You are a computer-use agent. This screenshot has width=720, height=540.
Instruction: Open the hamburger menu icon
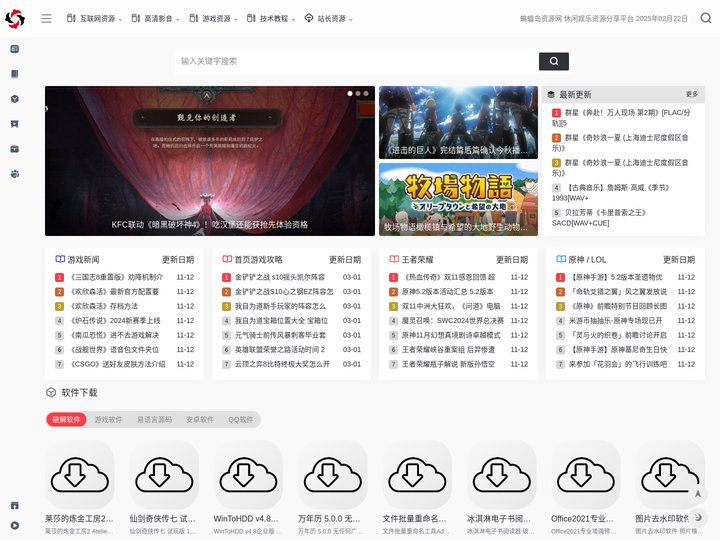coord(46,18)
